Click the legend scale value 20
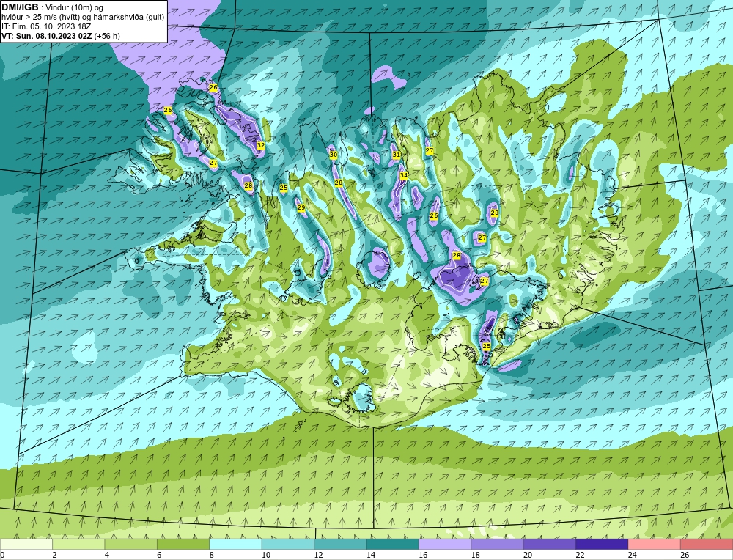The height and width of the screenshot is (560, 733). coord(528,555)
